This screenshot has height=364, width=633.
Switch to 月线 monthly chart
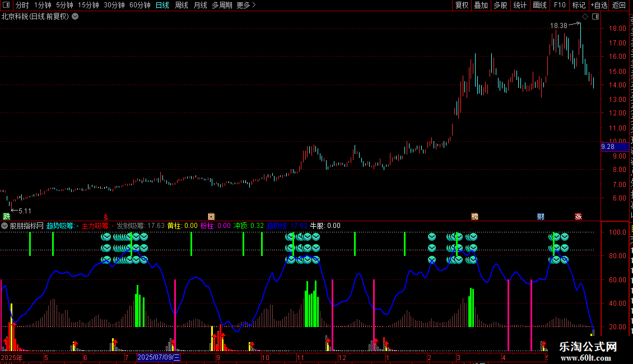point(200,5)
